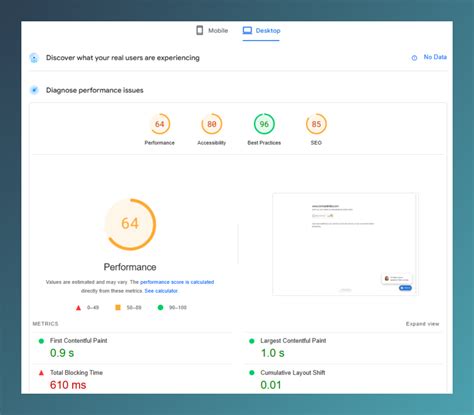Viewport: 474px width, 415px height.
Task: Expand the Total Blocking Time metric
Action: click(x=132, y=379)
